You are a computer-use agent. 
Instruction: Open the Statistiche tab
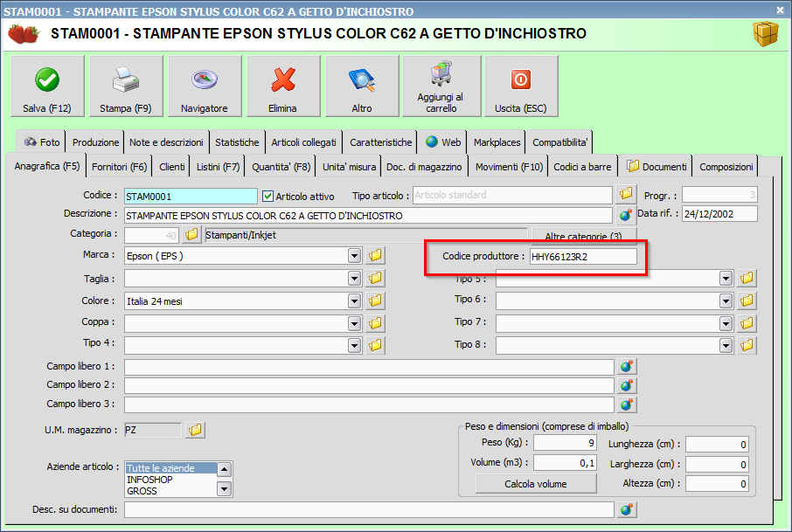point(237,142)
